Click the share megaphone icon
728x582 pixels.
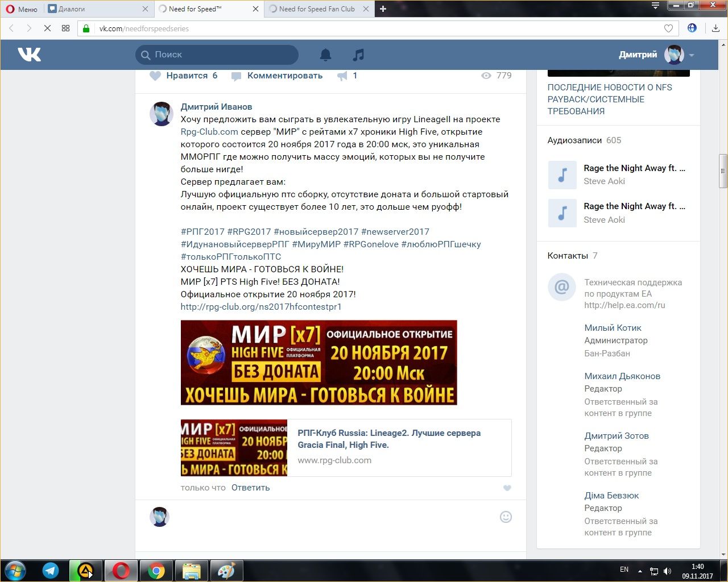click(x=342, y=76)
